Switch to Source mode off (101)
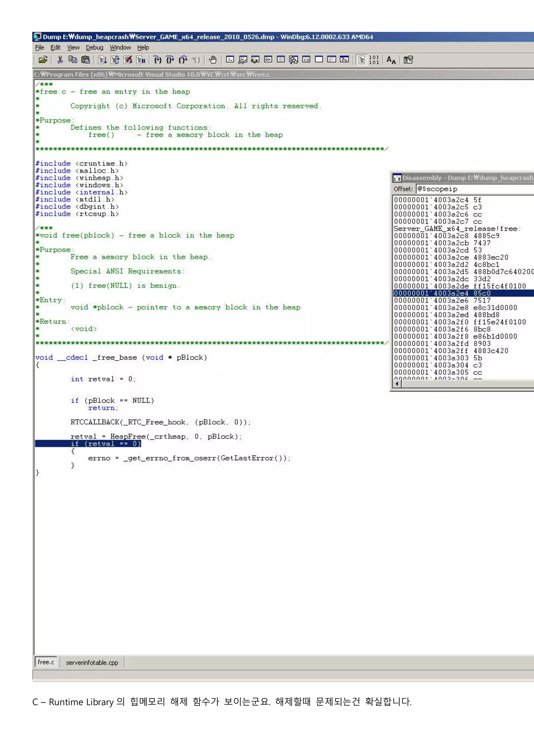The image size is (534, 756). [x=374, y=59]
